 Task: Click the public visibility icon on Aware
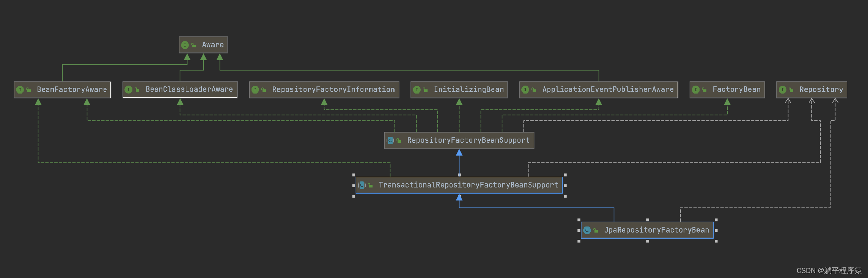pos(193,45)
